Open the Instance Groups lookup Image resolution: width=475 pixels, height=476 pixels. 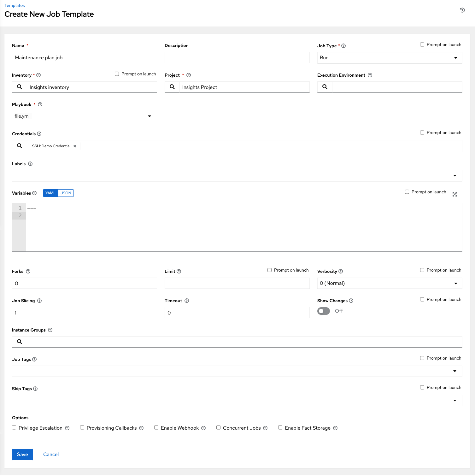(x=19, y=342)
